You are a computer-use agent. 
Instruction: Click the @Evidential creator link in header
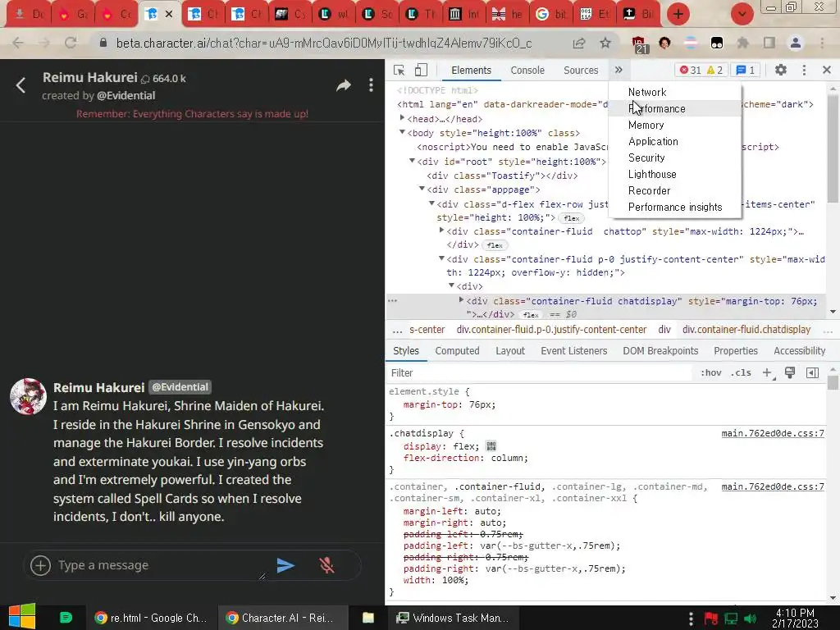(126, 95)
